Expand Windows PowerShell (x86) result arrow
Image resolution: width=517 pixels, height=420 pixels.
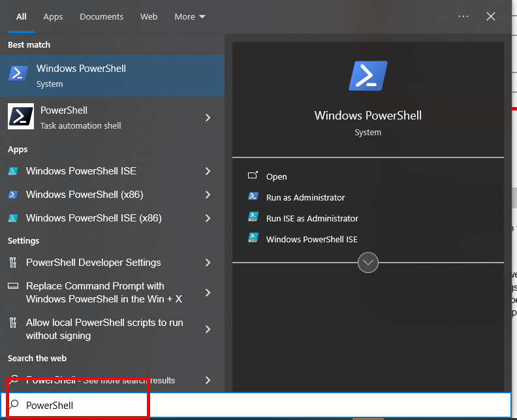[x=208, y=195]
